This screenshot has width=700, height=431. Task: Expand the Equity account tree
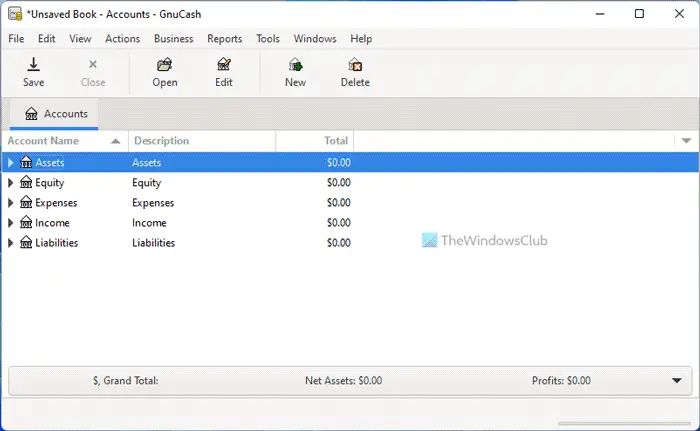pyautogui.click(x=11, y=182)
